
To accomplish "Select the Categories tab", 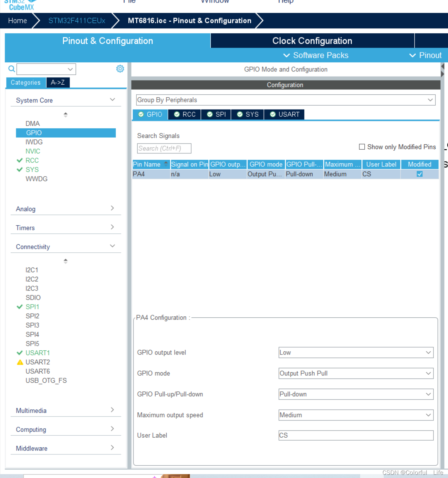I will point(26,82).
